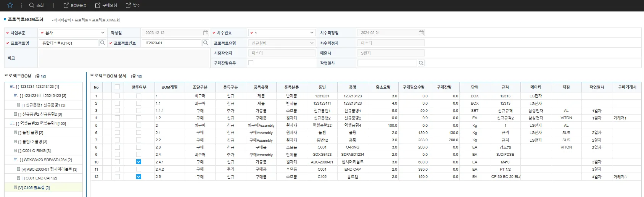644x197 pixels.
Task: Click cell ABC-2000-01 in 품번 column
Action: click(x=322, y=162)
